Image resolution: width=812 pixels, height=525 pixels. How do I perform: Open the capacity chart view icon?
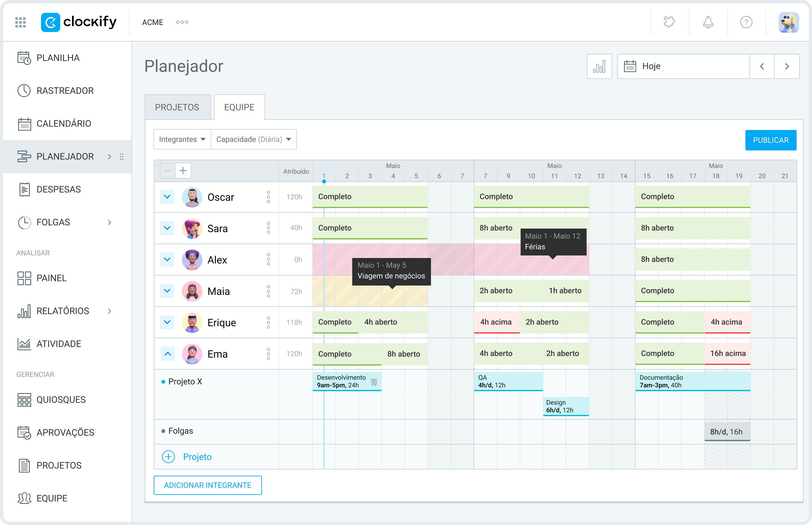click(x=599, y=66)
